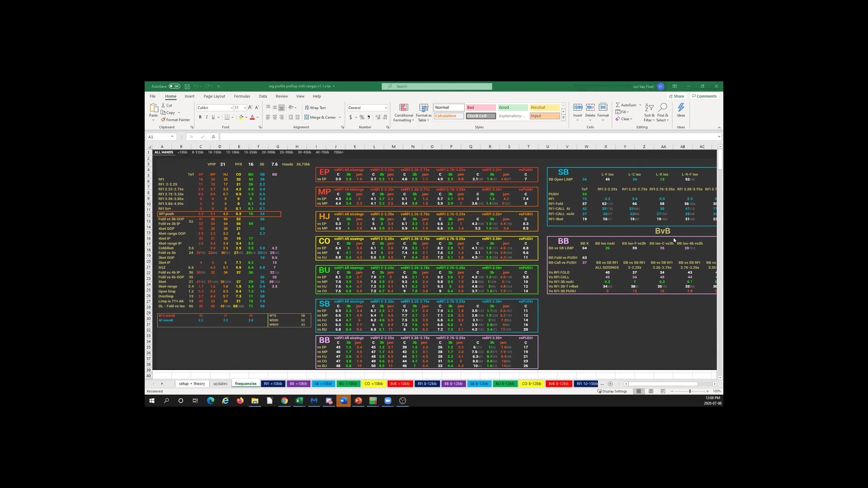The height and width of the screenshot is (488, 868).
Task: Apply the Good cell style
Action: [512, 107]
